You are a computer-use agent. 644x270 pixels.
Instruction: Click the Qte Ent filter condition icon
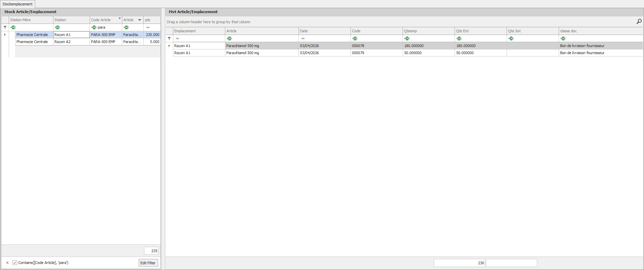coord(459,39)
